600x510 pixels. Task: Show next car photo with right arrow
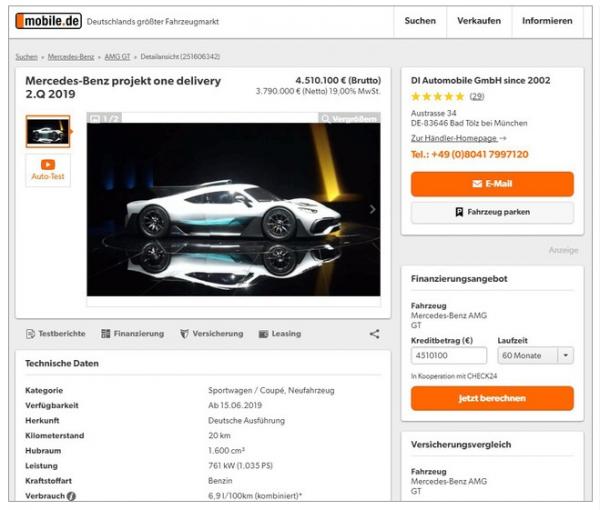[x=372, y=209]
